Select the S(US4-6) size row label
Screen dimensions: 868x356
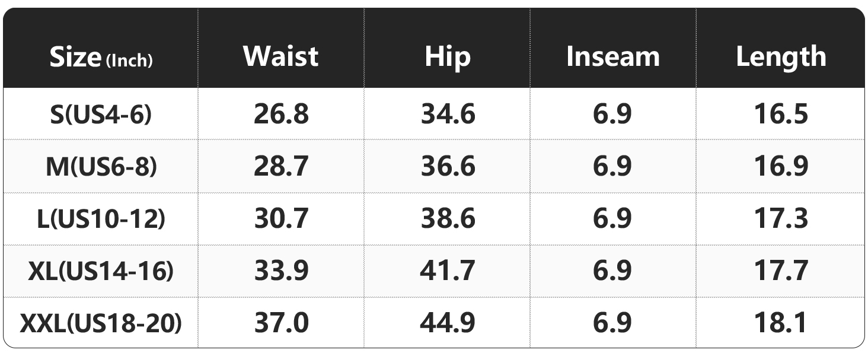coord(101,114)
